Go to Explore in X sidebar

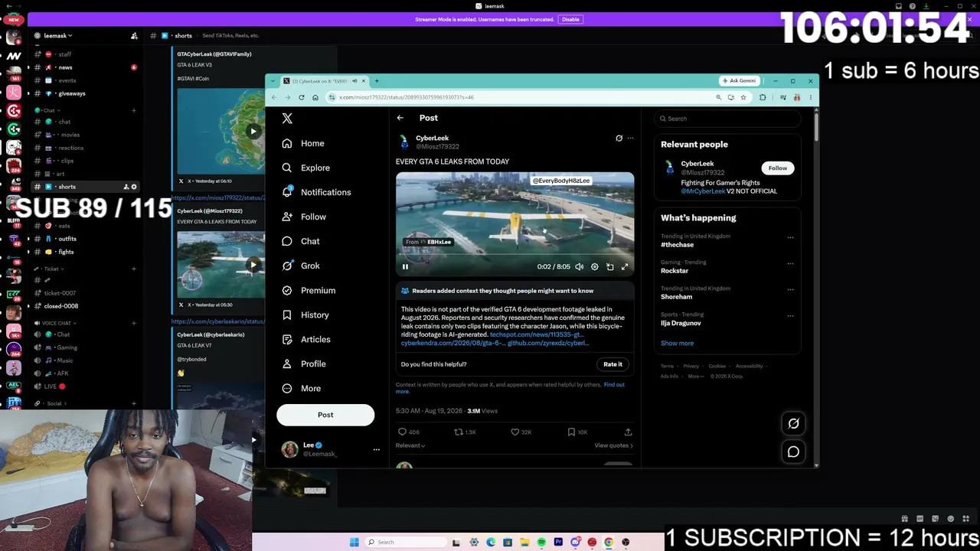pos(306,168)
